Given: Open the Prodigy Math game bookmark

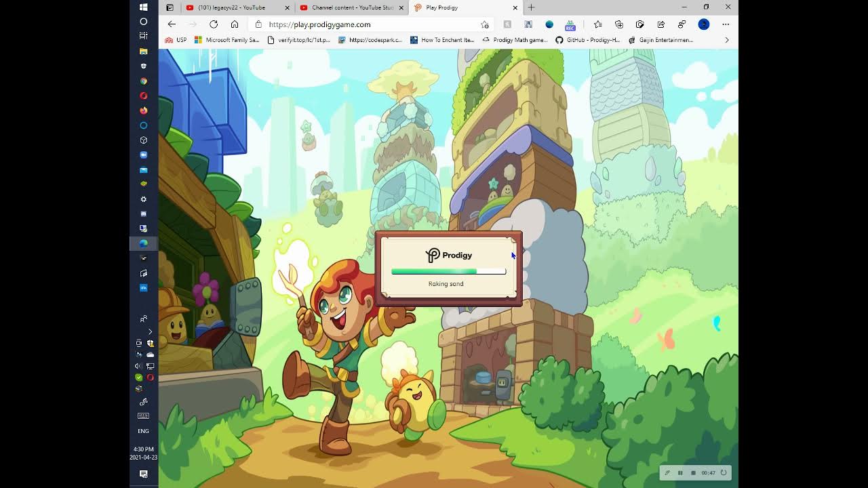Looking at the screenshot, I should point(515,40).
